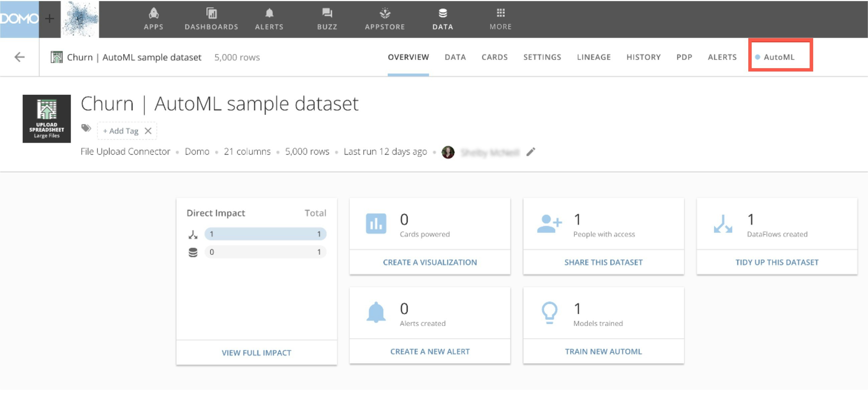The width and height of the screenshot is (868, 393).
Task: Open the dataset Alerts tab
Action: (722, 57)
